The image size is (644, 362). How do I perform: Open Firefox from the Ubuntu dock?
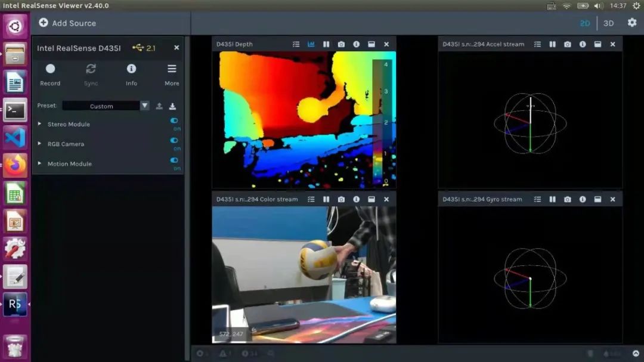(15, 165)
